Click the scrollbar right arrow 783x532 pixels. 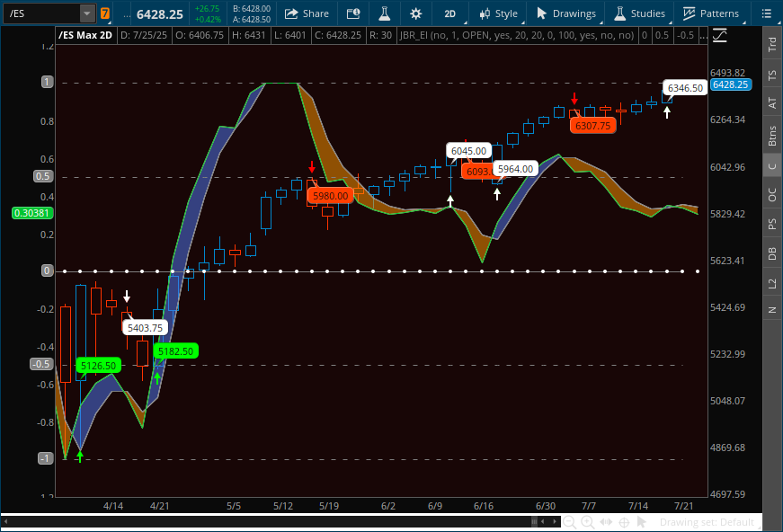(555, 521)
